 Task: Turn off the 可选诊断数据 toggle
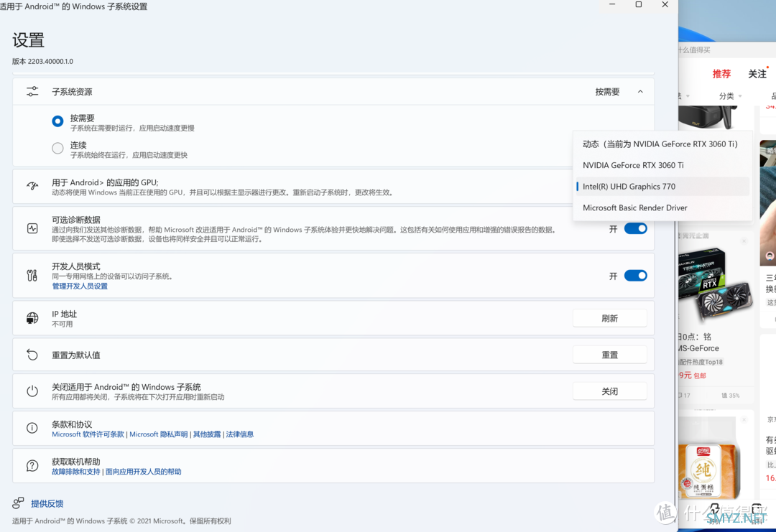click(x=635, y=228)
